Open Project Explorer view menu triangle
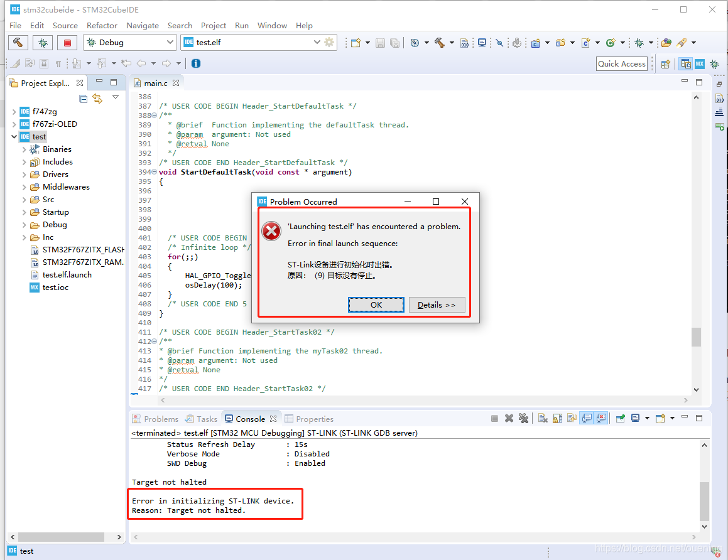 coord(116,97)
